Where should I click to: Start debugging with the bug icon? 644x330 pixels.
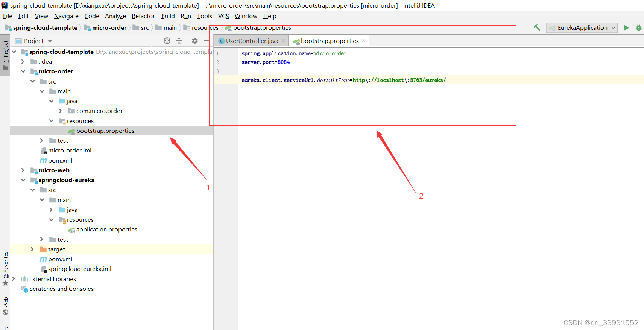[639, 28]
